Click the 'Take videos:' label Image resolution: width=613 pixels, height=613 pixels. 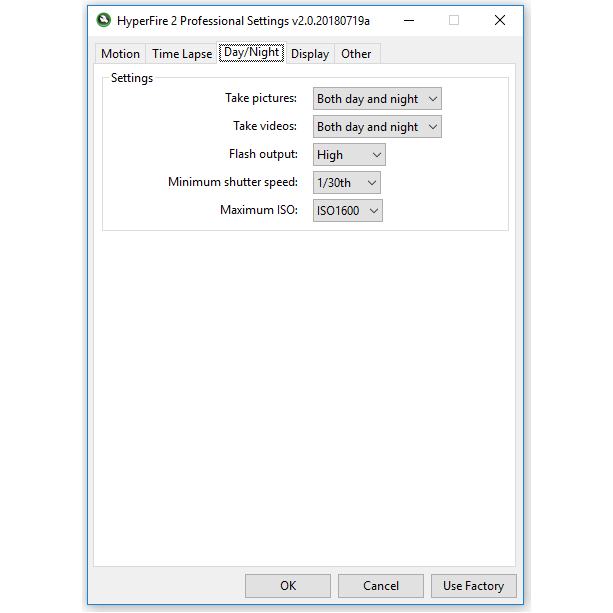pos(265,126)
